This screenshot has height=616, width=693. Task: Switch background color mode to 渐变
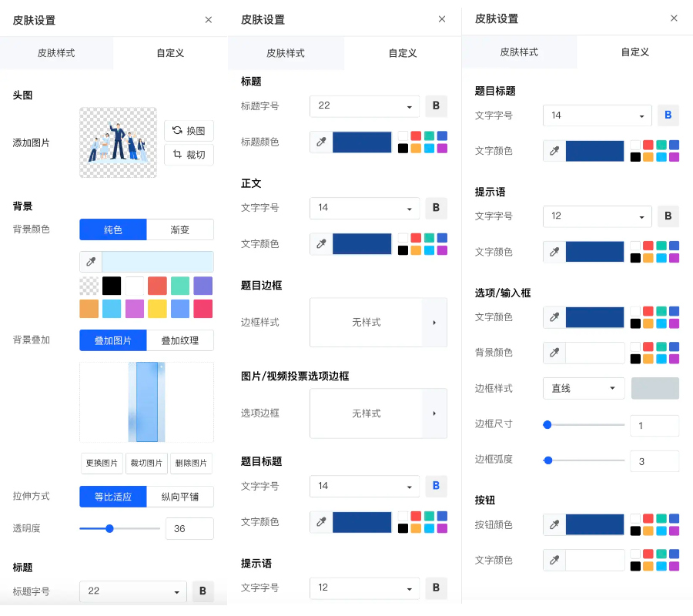point(180,229)
